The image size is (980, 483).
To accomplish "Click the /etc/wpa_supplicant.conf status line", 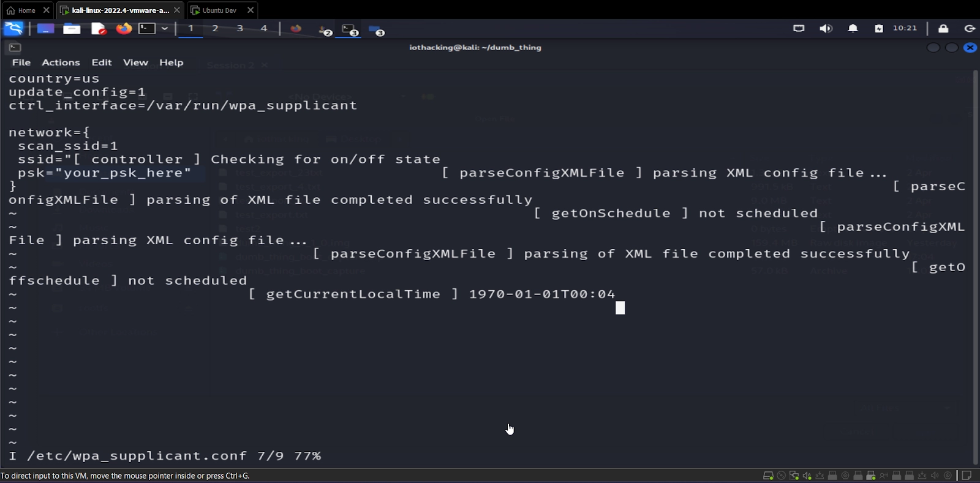I will pyautogui.click(x=165, y=456).
